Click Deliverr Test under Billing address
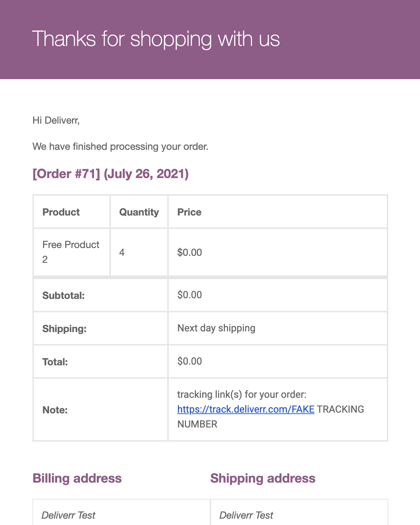This screenshot has width=420, height=525. pyautogui.click(x=68, y=515)
